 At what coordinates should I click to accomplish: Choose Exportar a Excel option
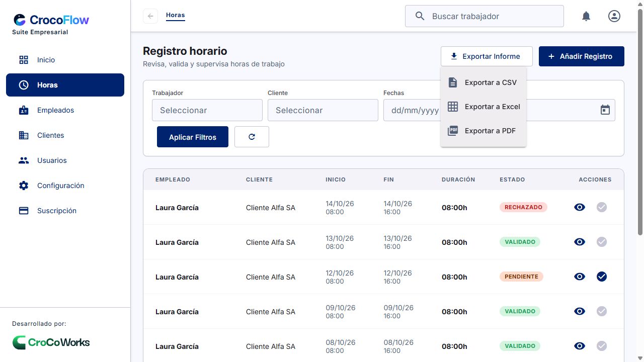[x=484, y=107]
